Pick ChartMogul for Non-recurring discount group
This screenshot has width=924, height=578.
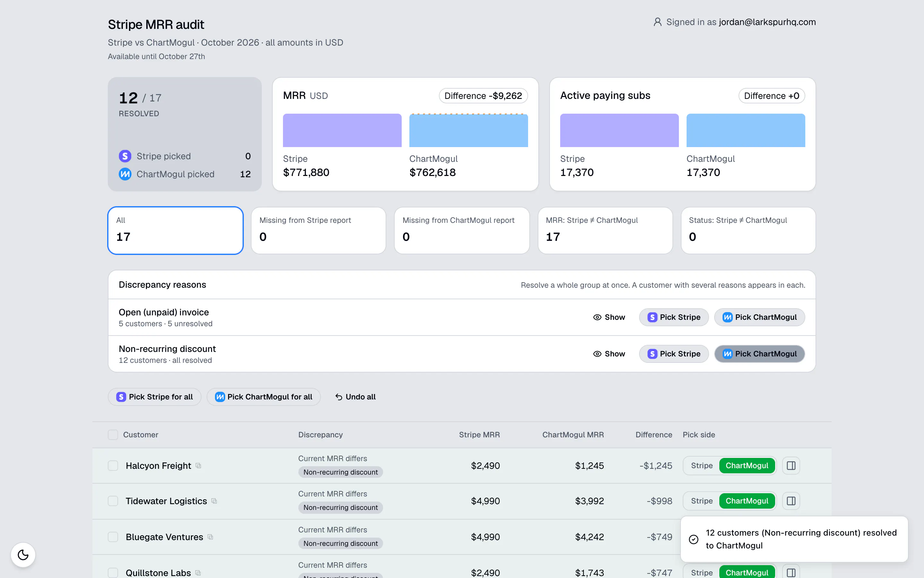[x=759, y=354]
